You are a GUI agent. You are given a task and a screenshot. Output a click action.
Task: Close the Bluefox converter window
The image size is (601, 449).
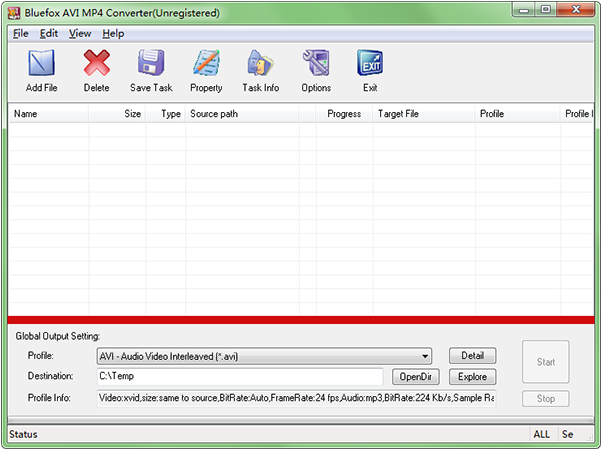575,10
